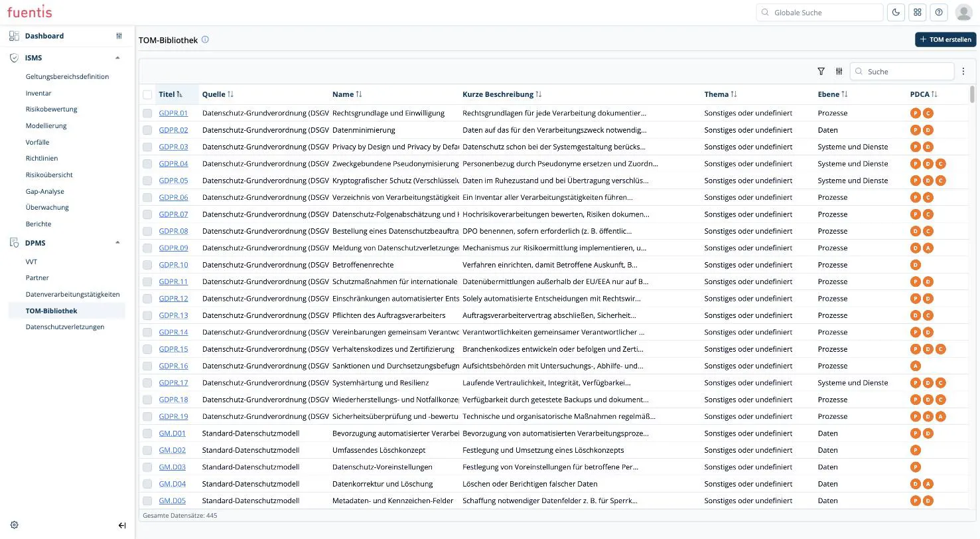
Task: Sort table by Thema column
Action: pyautogui.click(x=721, y=94)
